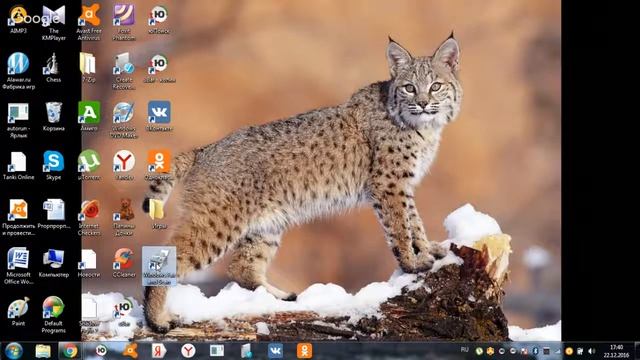
Task: Select the Yandex browser desktop shortcut
Action: click(x=124, y=166)
